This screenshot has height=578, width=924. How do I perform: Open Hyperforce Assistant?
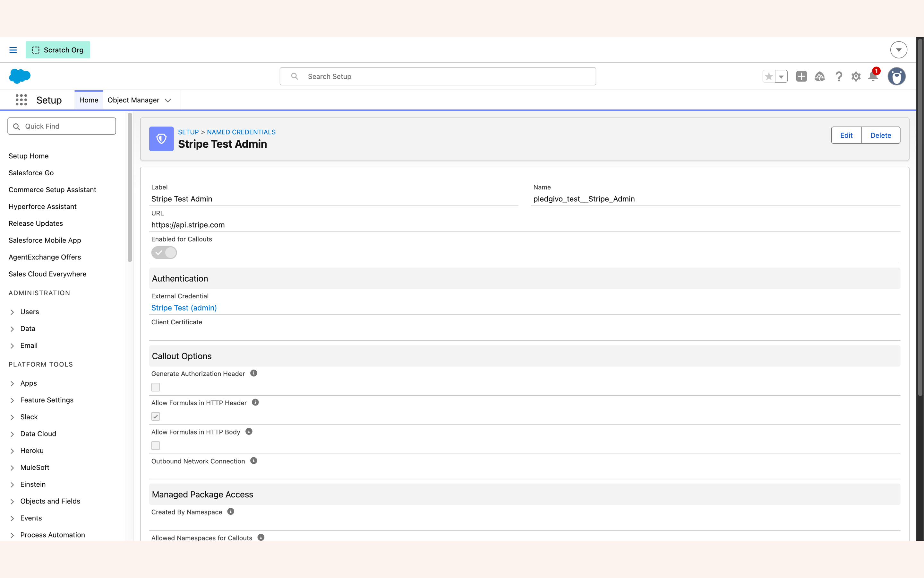[x=42, y=206]
